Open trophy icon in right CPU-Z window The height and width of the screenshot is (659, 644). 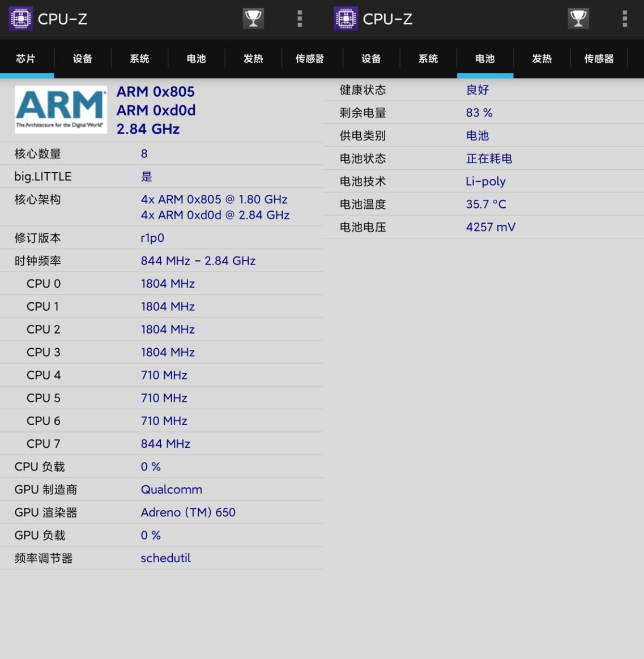pyautogui.click(x=578, y=19)
